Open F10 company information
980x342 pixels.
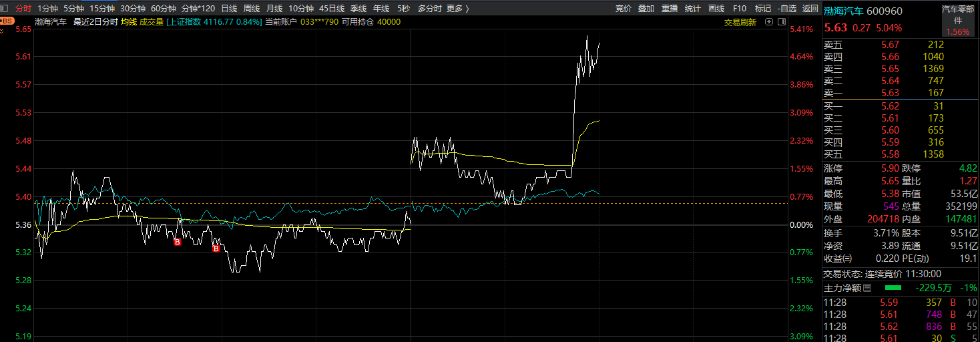(x=739, y=9)
